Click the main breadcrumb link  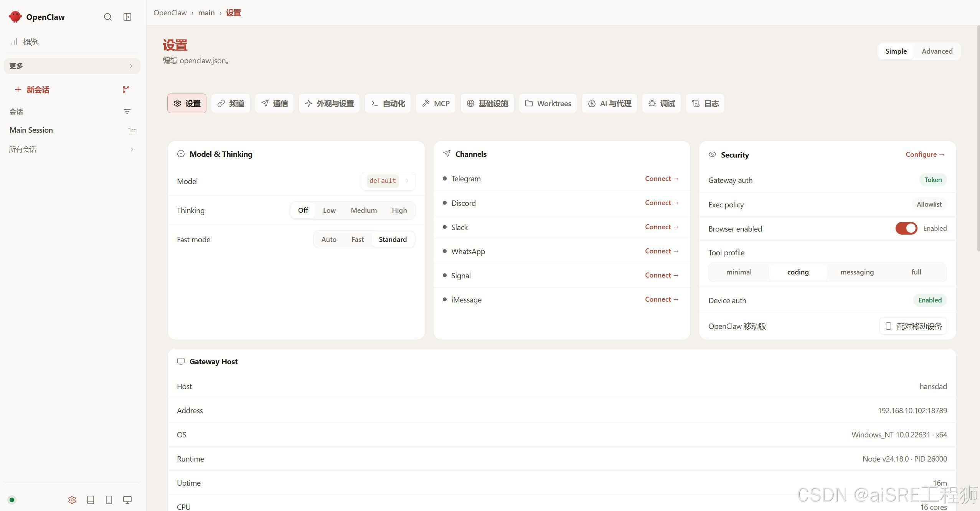point(206,13)
